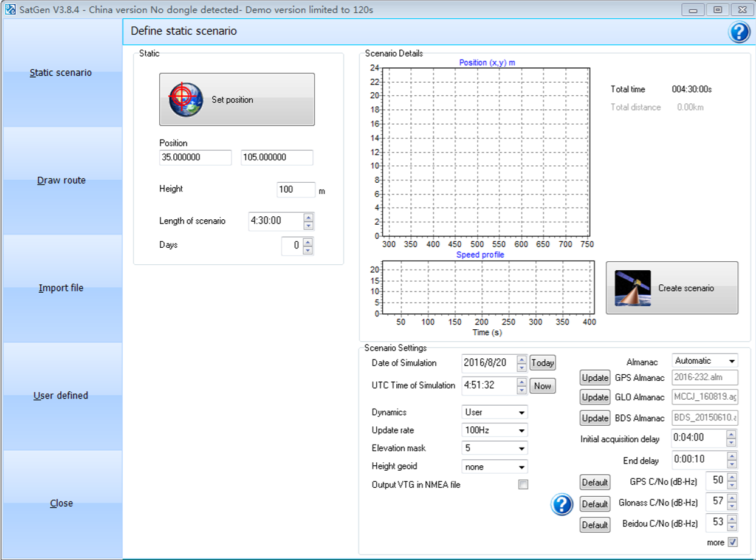Decrease Days with down arrow
756x560 pixels.
click(x=308, y=250)
